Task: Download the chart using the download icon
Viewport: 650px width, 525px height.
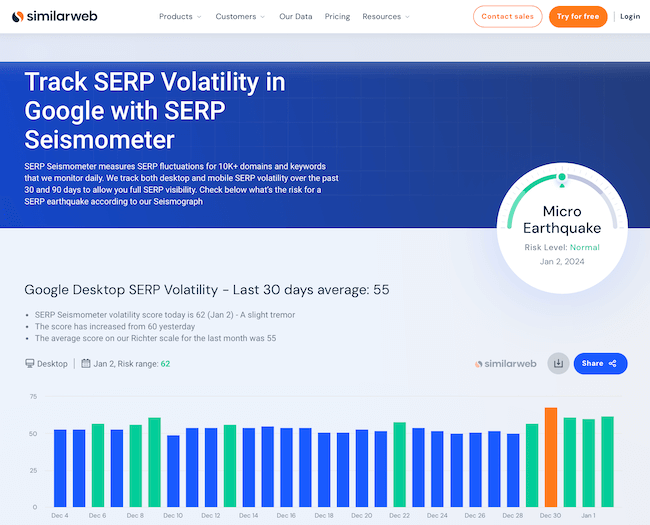Action: [x=558, y=364]
